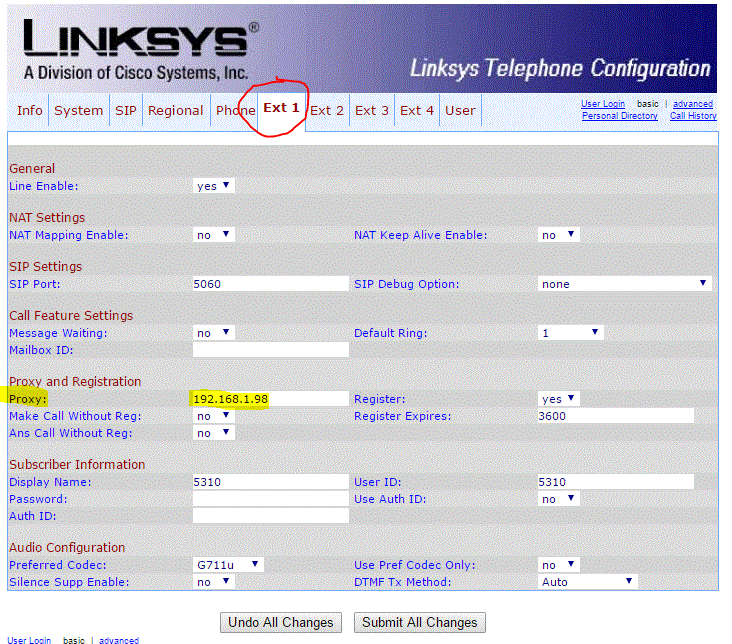Click the Proxy label

28,399
